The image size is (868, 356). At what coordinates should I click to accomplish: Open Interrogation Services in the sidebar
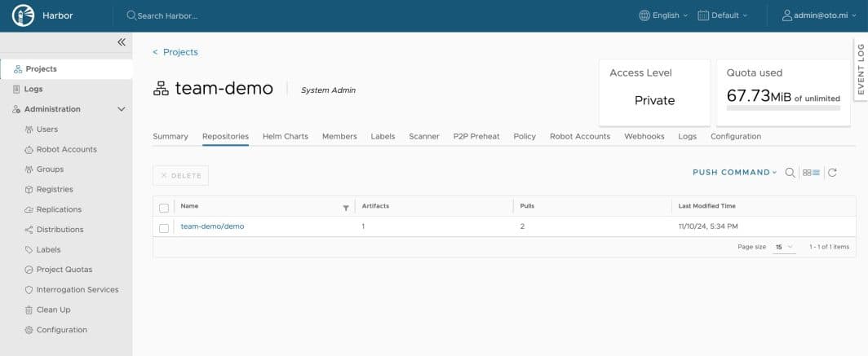(x=77, y=289)
